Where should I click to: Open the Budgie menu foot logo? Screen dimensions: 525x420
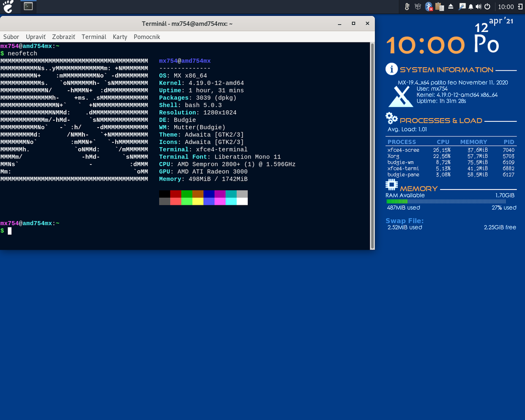pyautogui.click(x=8, y=6)
